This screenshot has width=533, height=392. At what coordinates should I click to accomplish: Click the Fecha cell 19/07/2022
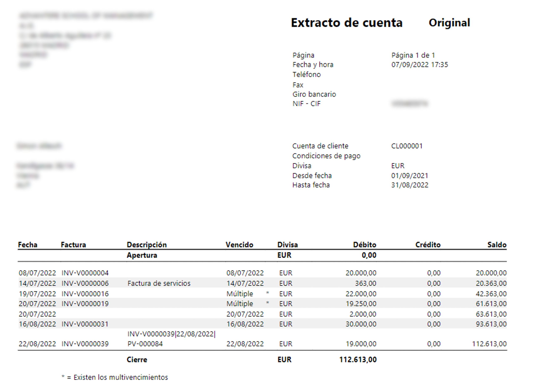[37, 294]
